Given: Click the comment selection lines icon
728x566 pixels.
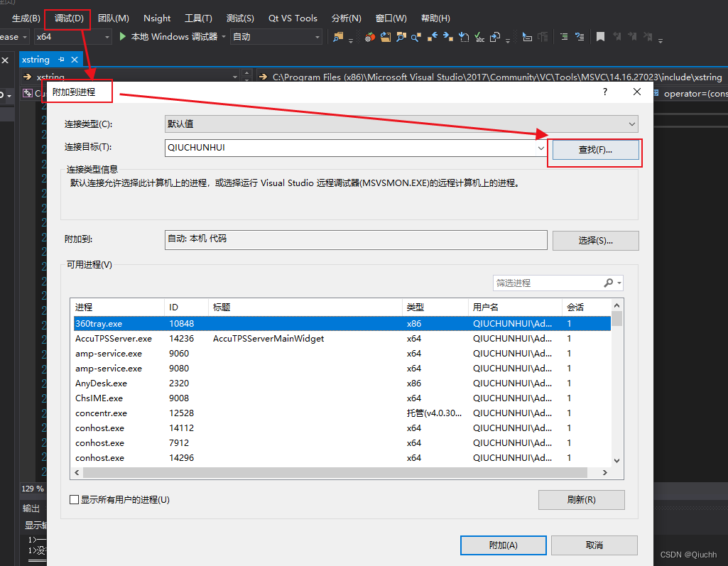Looking at the screenshot, I should point(580,37).
